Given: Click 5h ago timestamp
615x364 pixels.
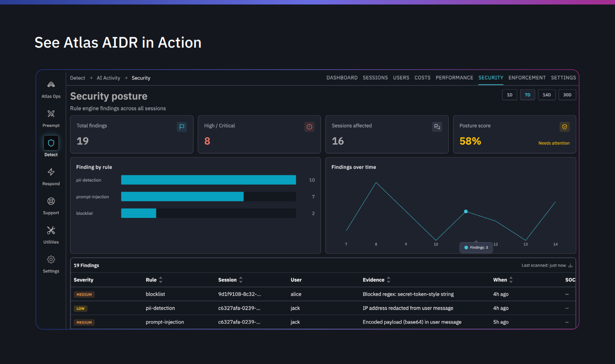Looking at the screenshot, I should click(x=501, y=322).
